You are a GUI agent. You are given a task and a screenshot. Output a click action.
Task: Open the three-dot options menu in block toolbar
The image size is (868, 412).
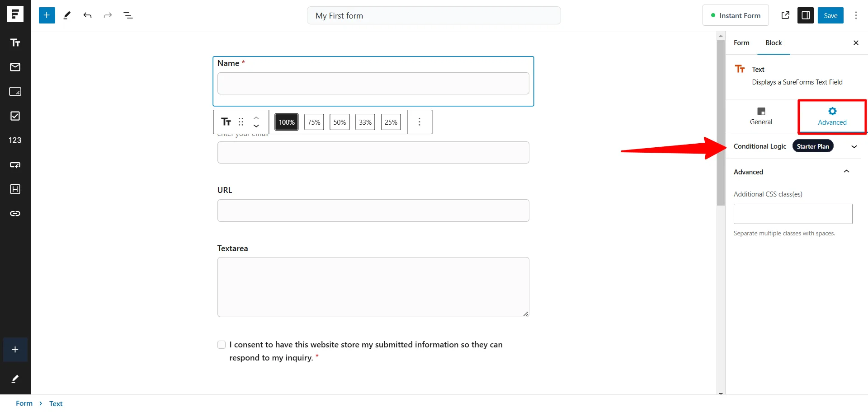[x=420, y=122]
